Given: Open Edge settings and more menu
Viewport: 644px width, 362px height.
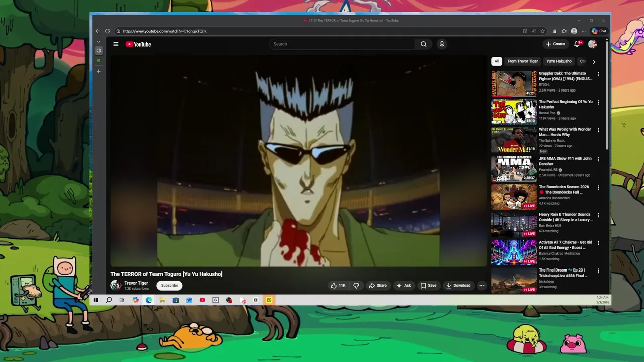Looking at the screenshot, I should pos(584,31).
